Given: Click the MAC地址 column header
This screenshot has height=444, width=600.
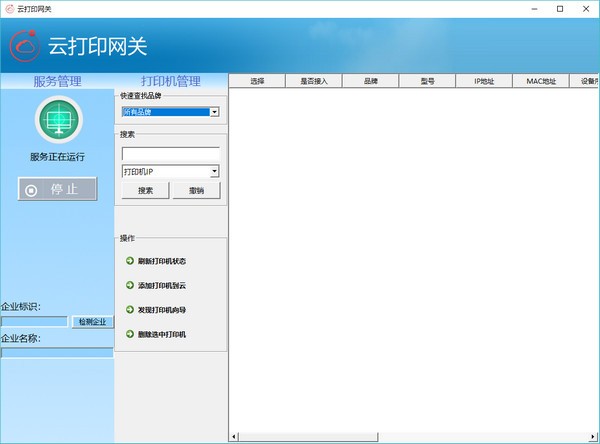Looking at the screenshot, I should coord(540,81).
